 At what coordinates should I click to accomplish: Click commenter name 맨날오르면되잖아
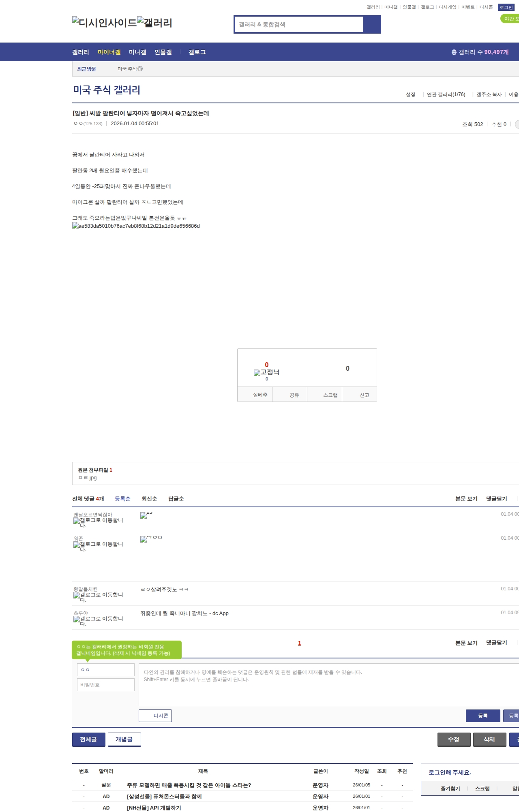93,515
